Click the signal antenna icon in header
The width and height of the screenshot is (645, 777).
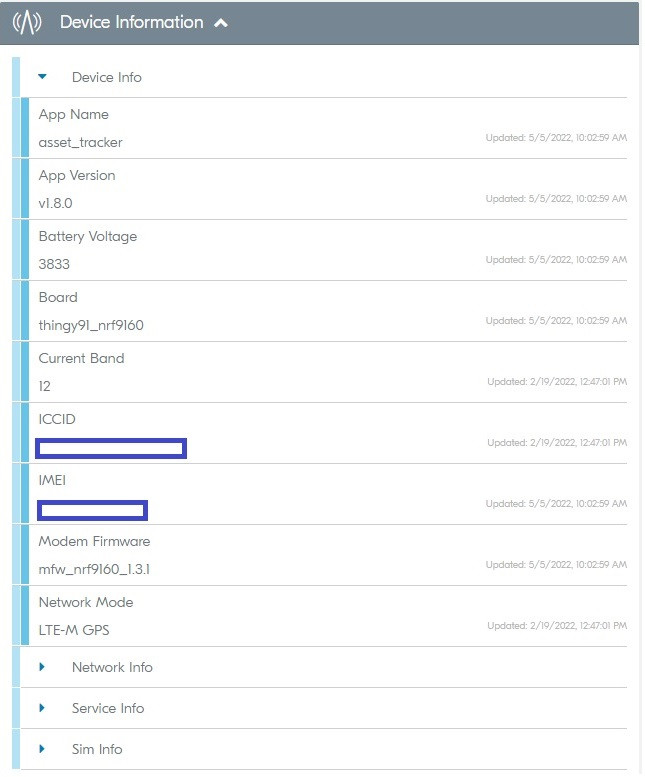click(28, 23)
